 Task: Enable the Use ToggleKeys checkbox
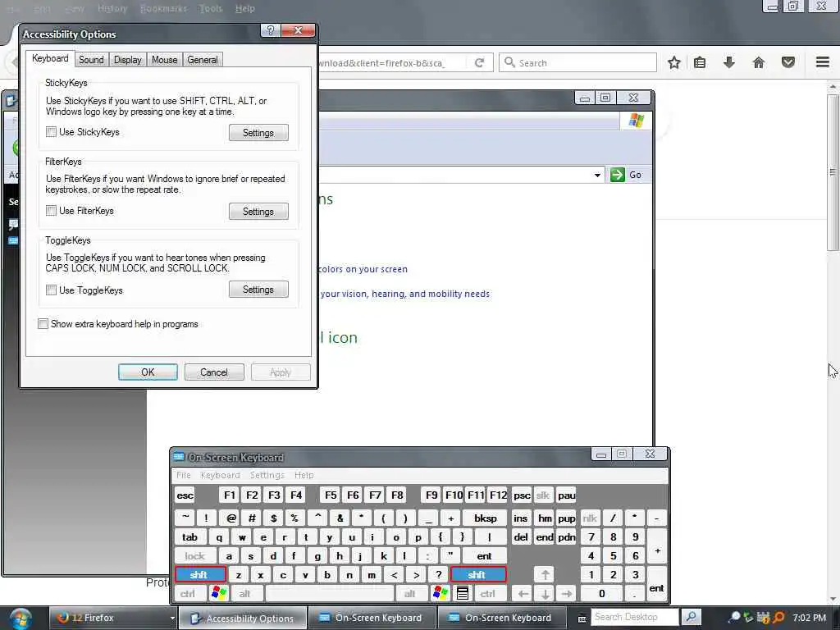tap(51, 290)
